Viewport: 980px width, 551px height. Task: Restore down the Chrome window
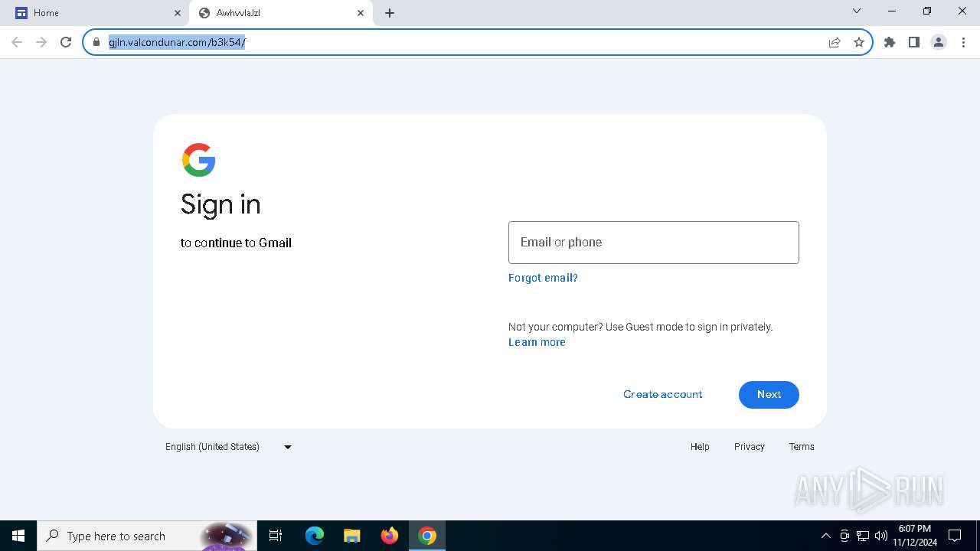pyautogui.click(x=927, y=11)
